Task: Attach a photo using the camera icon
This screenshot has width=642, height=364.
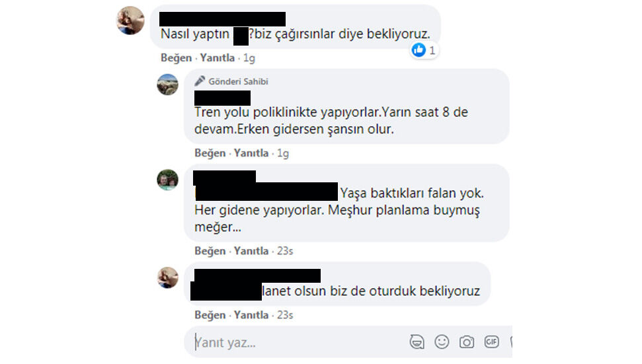Action: pyautogui.click(x=467, y=342)
